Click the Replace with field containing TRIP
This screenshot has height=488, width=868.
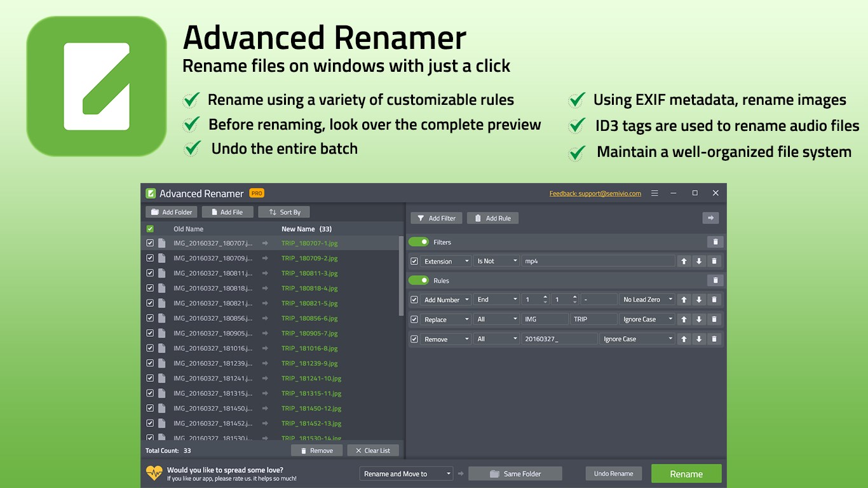(x=594, y=319)
